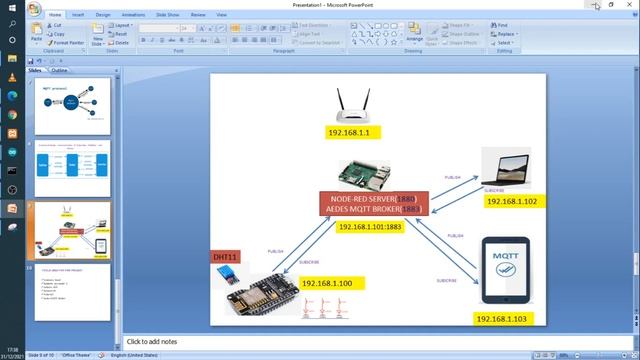Open the Design ribbon tab

click(103, 15)
